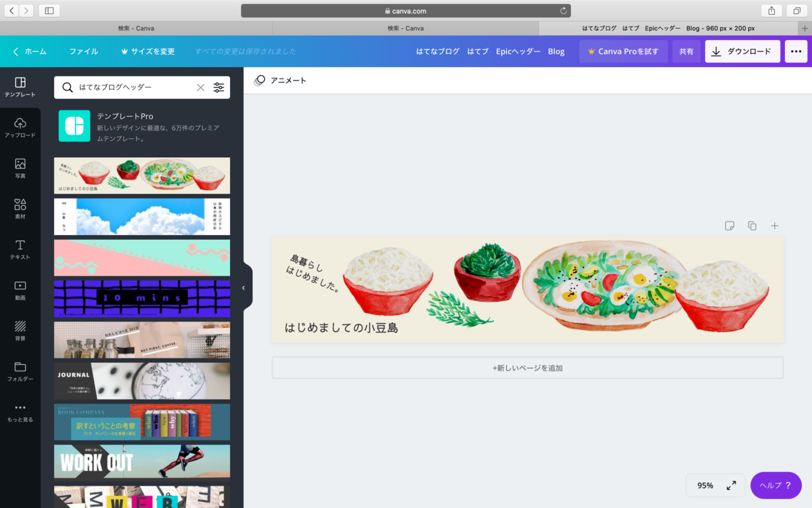Select the green herb sprig illustration

(x=460, y=309)
